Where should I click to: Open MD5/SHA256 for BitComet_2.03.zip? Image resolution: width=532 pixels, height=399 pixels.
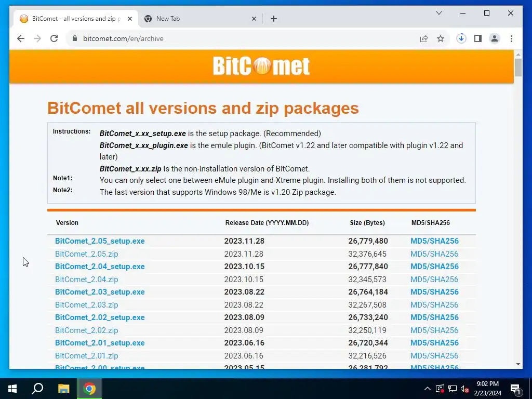click(x=434, y=304)
